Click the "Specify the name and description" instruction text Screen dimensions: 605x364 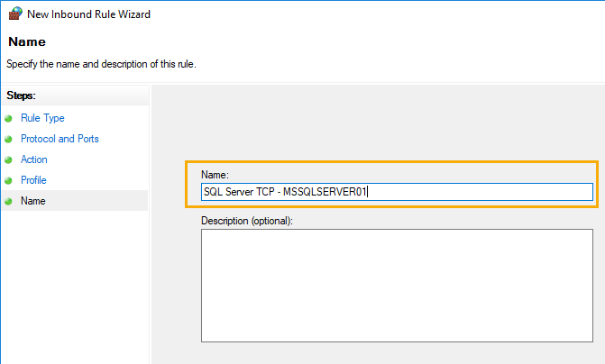[101, 64]
